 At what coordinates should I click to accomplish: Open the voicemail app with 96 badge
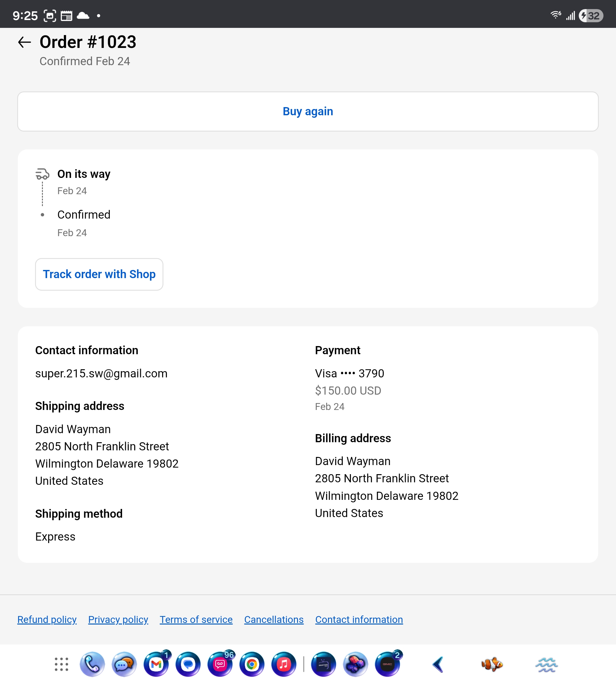[220, 664]
